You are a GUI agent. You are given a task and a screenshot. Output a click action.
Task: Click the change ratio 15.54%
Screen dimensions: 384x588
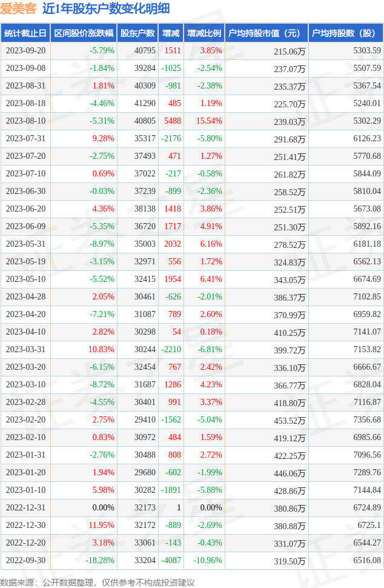click(210, 121)
